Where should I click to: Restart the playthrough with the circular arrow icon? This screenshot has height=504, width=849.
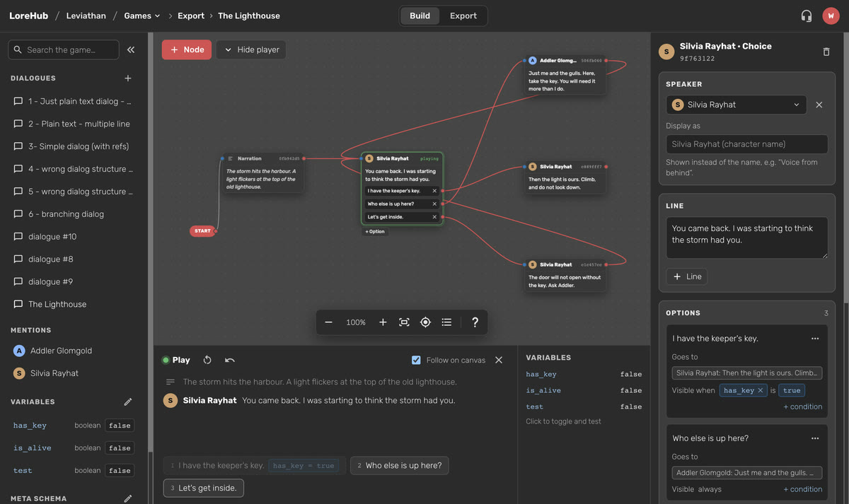point(207,360)
